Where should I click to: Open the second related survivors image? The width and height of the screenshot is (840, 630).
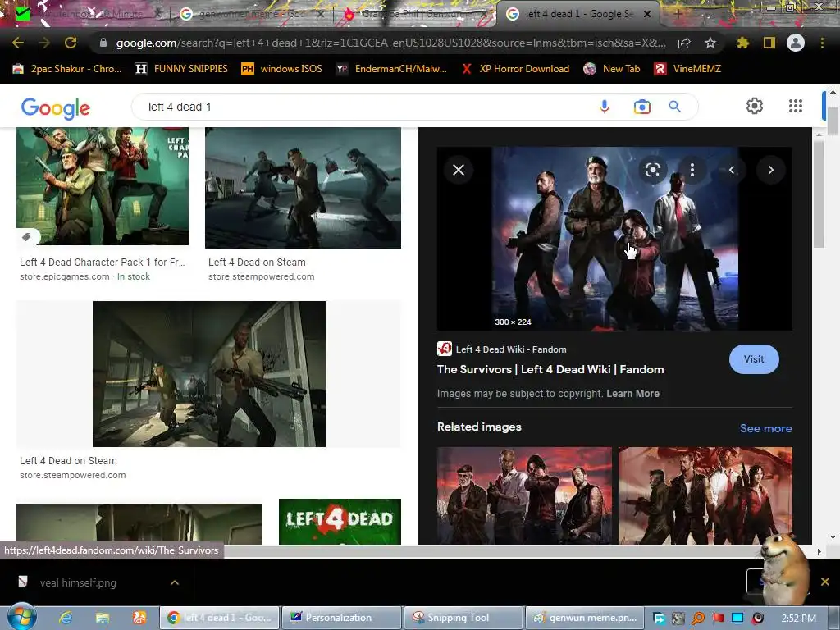pos(705,495)
